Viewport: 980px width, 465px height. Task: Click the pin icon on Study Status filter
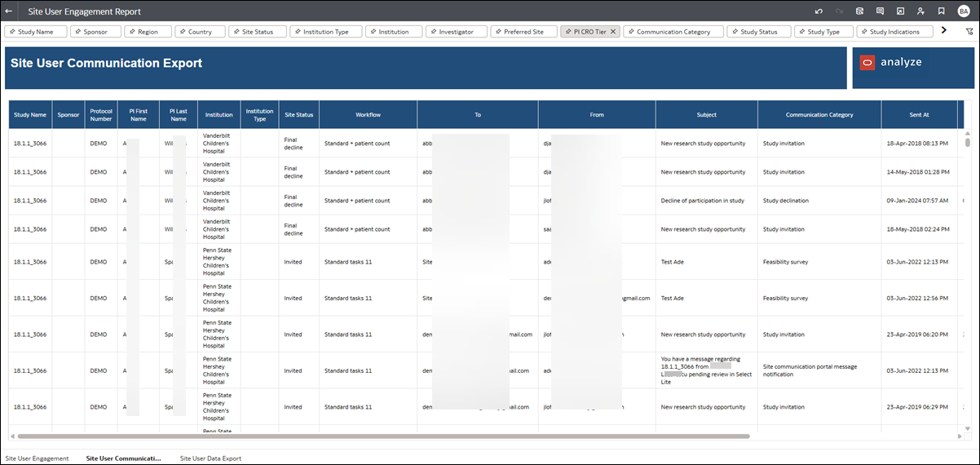click(x=733, y=32)
